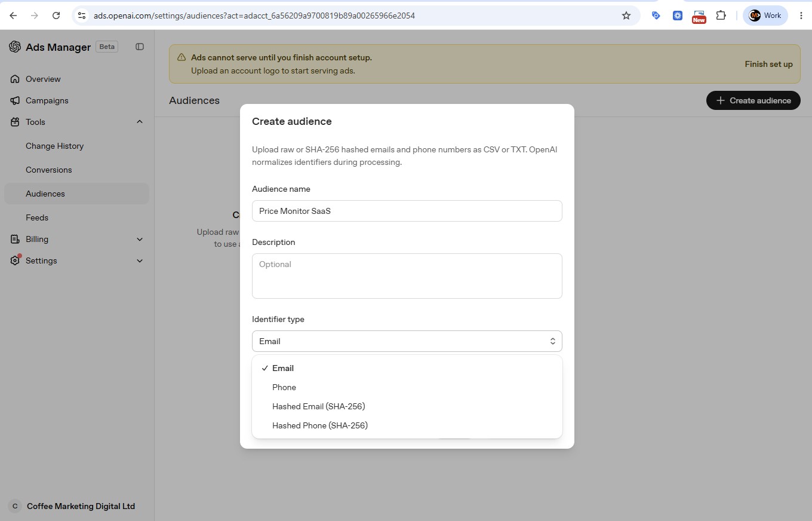
Task: Click the Create audience button
Action: point(753,100)
